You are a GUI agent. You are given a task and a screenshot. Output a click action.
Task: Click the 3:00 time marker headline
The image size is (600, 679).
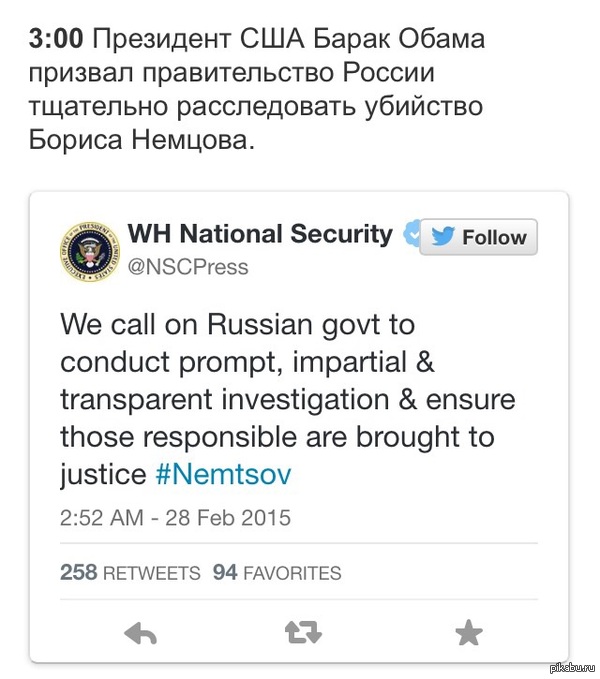tap(56, 39)
